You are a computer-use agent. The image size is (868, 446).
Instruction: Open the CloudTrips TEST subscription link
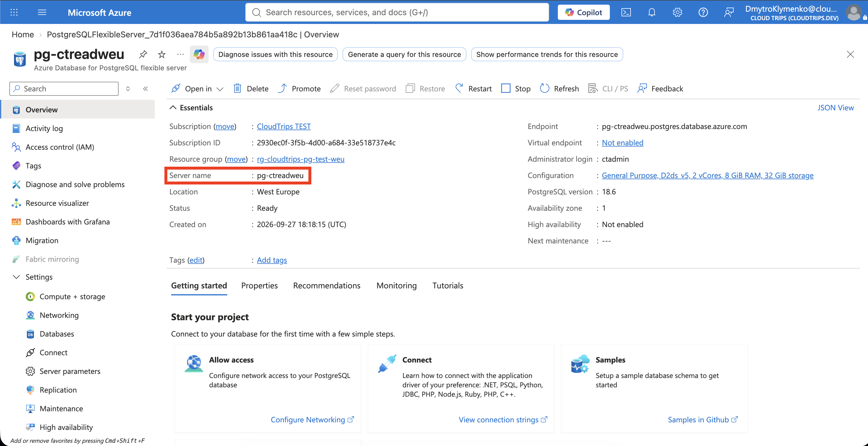tap(284, 126)
